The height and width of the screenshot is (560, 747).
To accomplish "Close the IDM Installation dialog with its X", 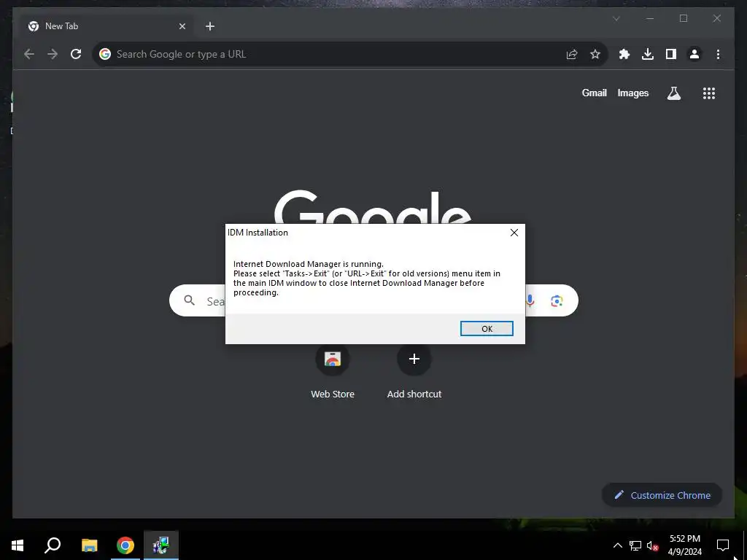I will coord(514,233).
